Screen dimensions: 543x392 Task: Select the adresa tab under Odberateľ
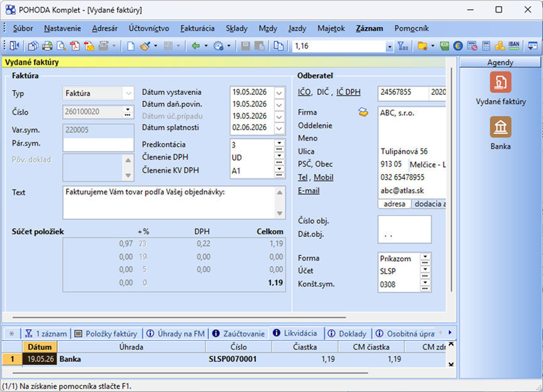(394, 204)
